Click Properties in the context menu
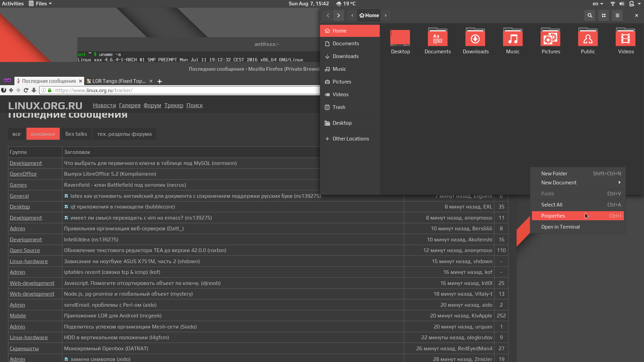644x362 pixels. tap(578, 216)
